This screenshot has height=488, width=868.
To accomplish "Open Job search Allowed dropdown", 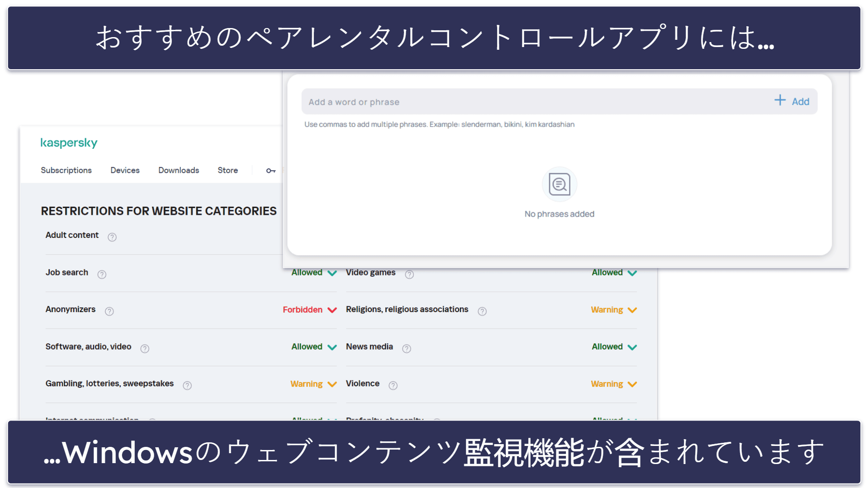I will [314, 273].
